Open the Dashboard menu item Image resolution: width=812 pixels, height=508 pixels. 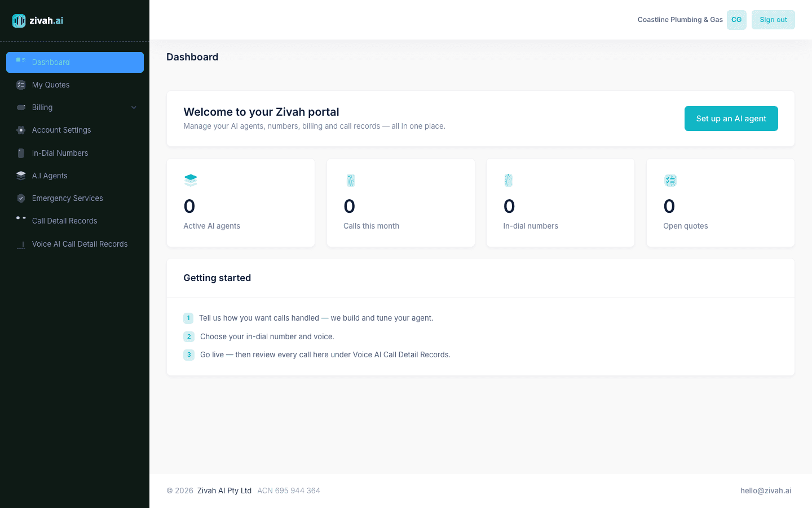[x=75, y=62]
